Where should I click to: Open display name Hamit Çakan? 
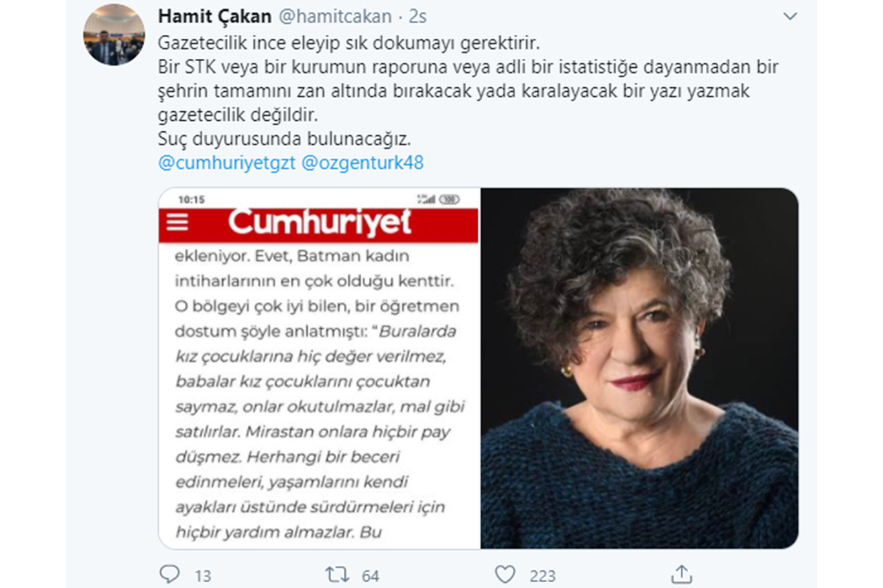tap(215, 16)
